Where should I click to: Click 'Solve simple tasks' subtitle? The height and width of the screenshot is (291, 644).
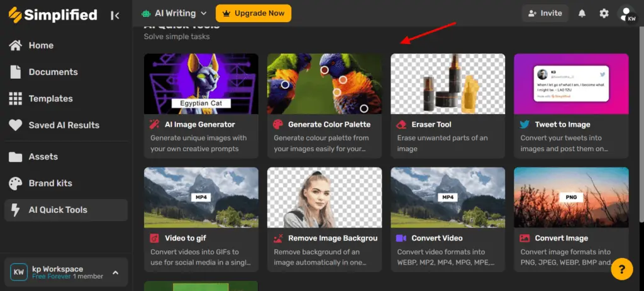[x=177, y=37]
